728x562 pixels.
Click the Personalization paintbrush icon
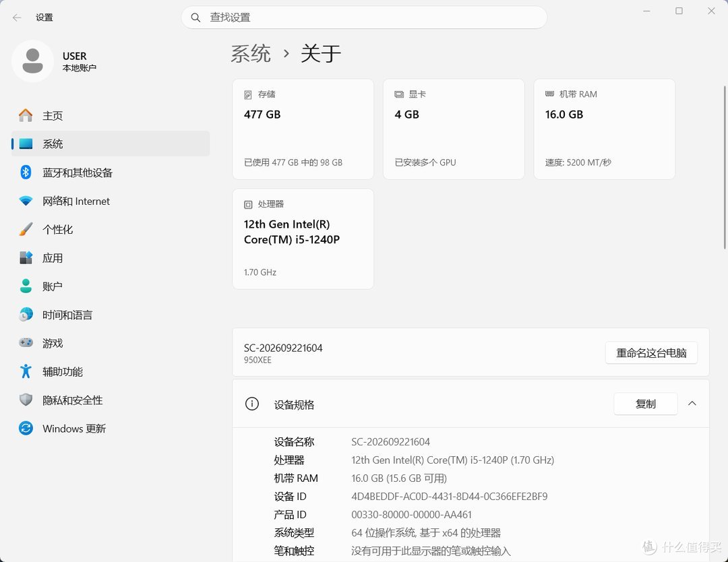pos(26,229)
